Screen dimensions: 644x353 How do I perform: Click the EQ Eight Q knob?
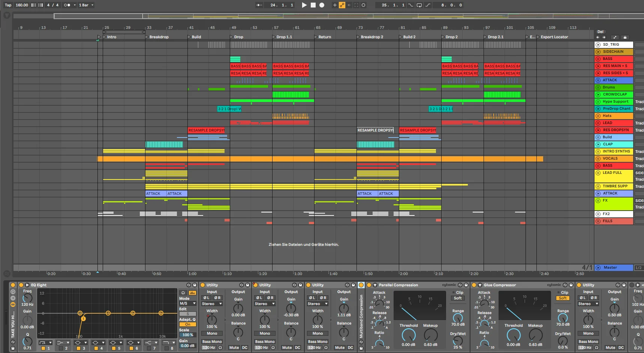[27, 341]
